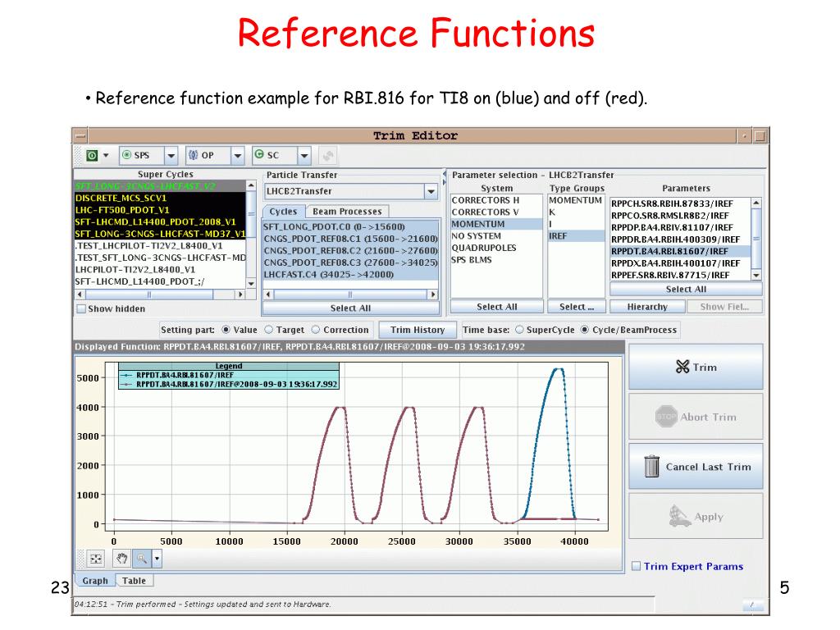Select the Target setting part radio
Image resolution: width=840 pixels, height=630 pixels.
[270, 330]
